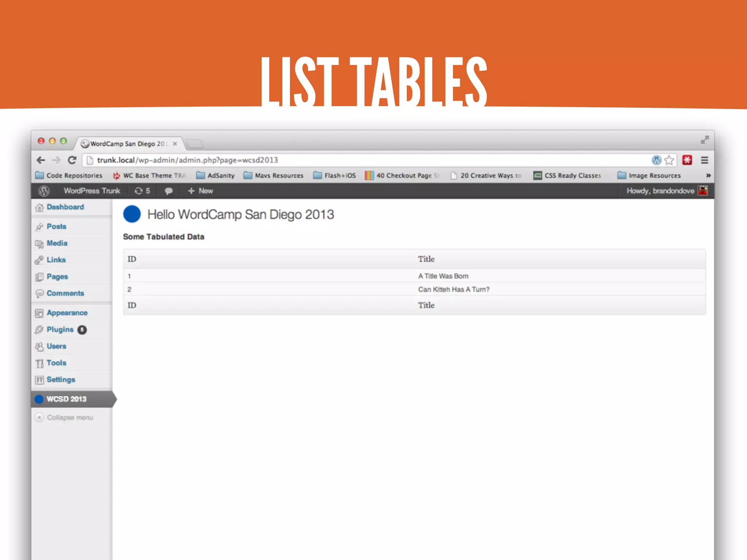The height and width of the screenshot is (560, 747).
Task: Open a new tab with the blank tab button
Action: click(x=194, y=144)
